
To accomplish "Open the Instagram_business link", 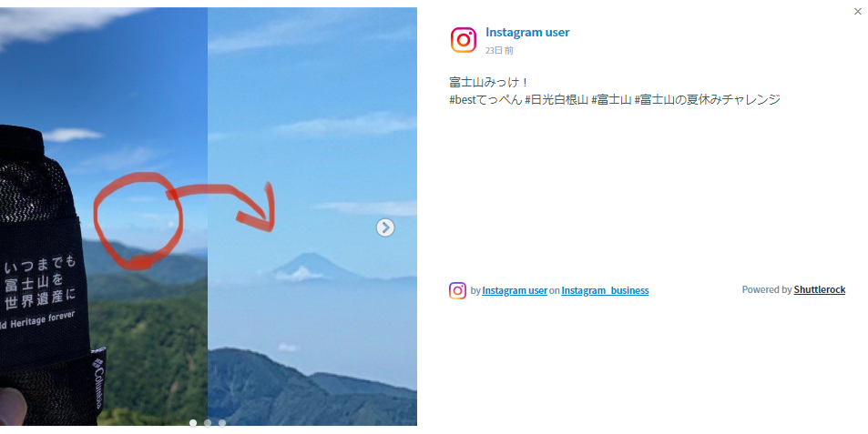I will tap(605, 290).
